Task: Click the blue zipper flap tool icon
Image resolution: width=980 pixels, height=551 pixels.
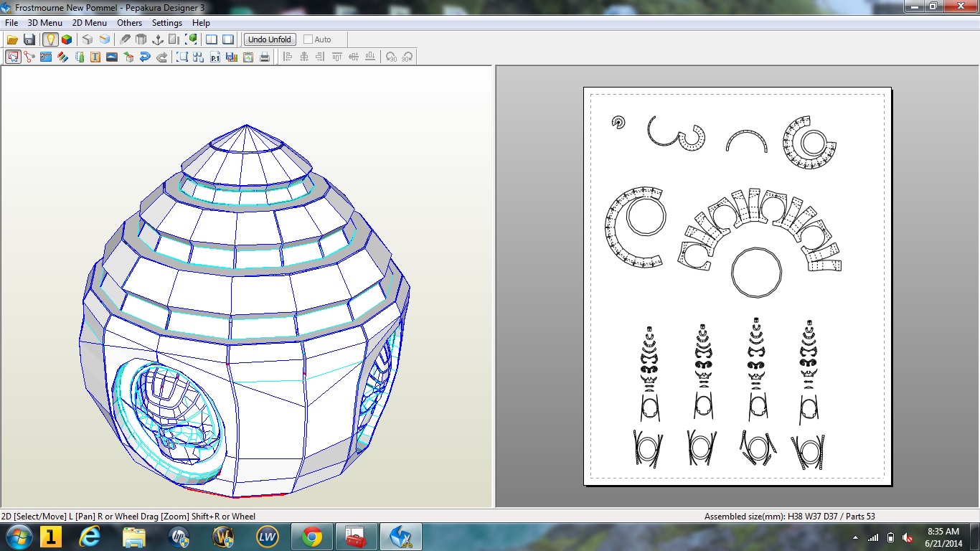Action: click(x=46, y=57)
